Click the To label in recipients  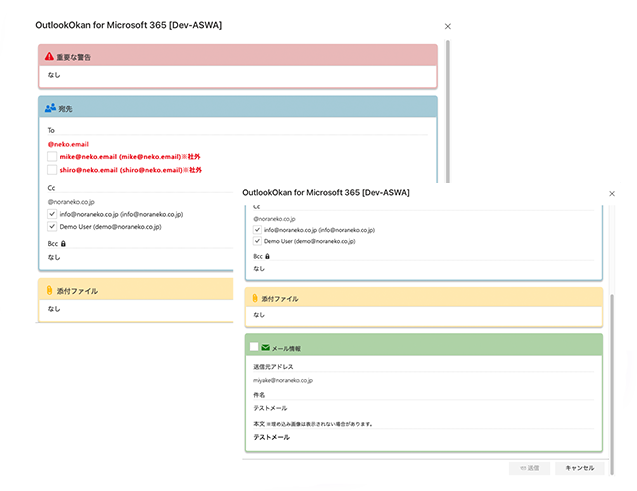coord(51,130)
